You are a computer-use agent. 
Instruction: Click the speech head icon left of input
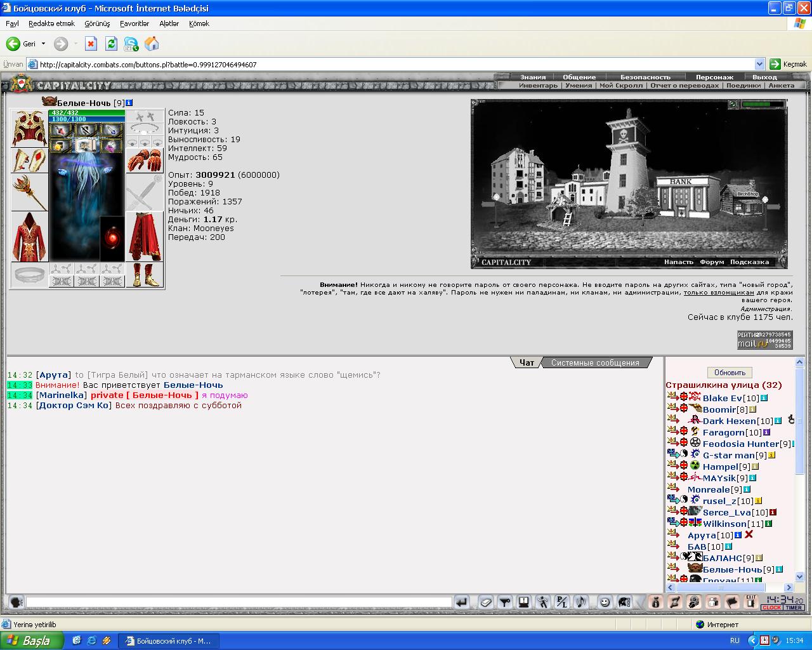click(x=16, y=602)
